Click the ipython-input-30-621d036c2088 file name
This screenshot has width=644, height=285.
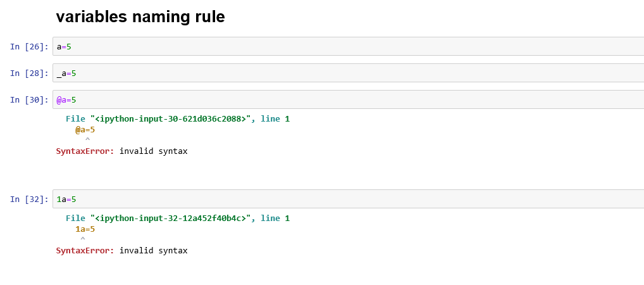pos(171,119)
